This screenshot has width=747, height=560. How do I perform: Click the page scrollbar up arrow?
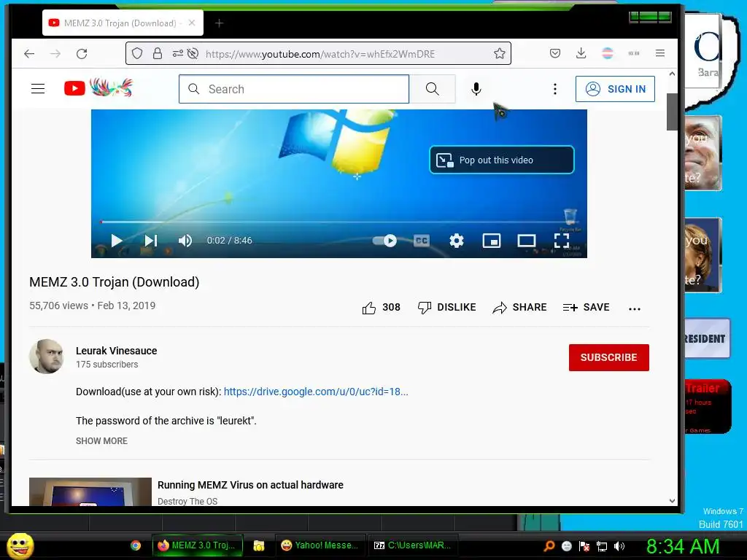pos(672,74)
